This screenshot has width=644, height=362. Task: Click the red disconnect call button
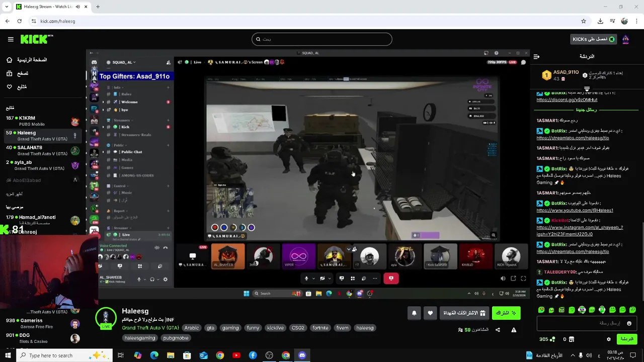pyautogui.click(x=391, y=278)
